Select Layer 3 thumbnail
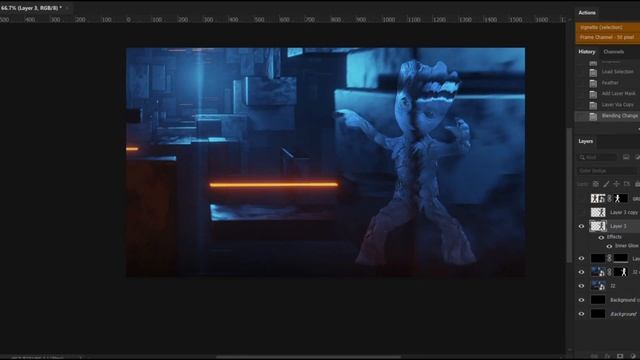 (598, 226)
